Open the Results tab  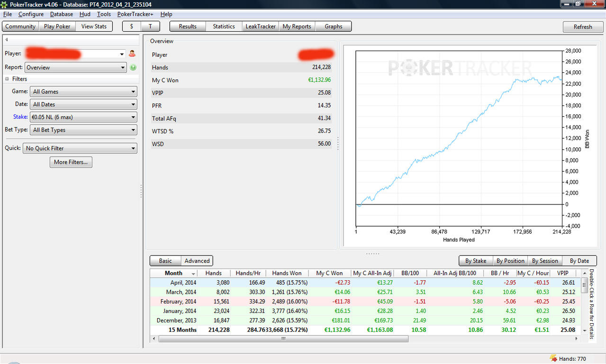point(188,27)
